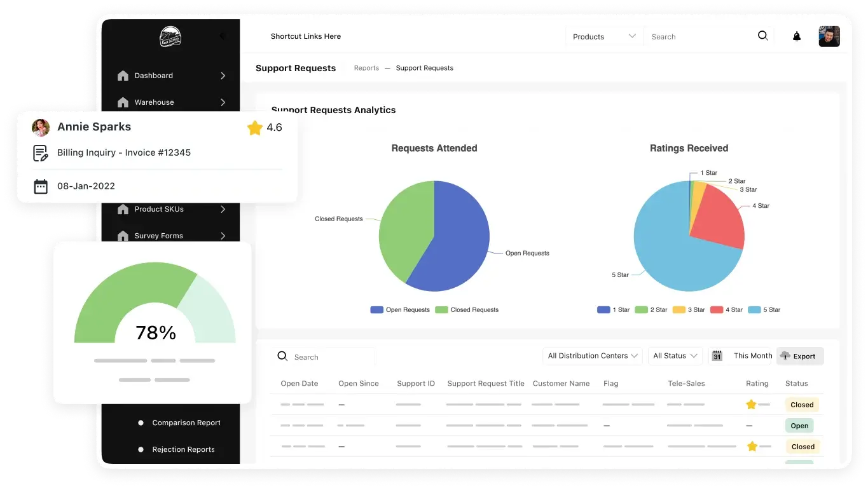Viewport: 868px width, 488px height.
Task: Click the magnifier icon in top search
Action: [x=762, y=36]
